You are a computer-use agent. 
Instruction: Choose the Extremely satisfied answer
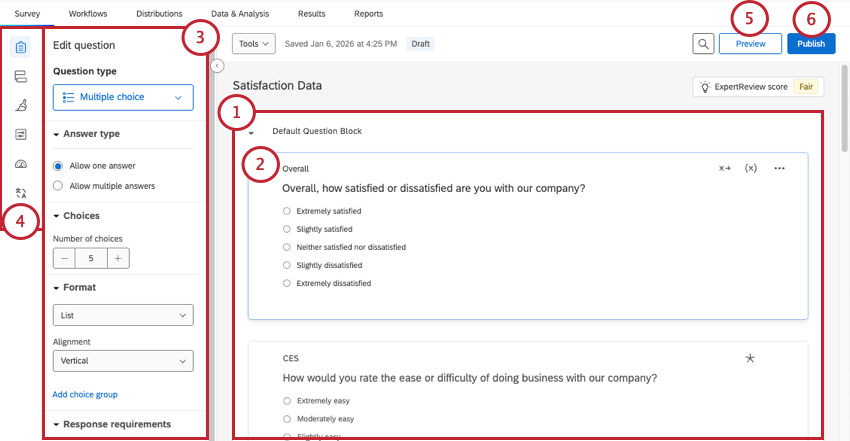(x=287, y=211)
